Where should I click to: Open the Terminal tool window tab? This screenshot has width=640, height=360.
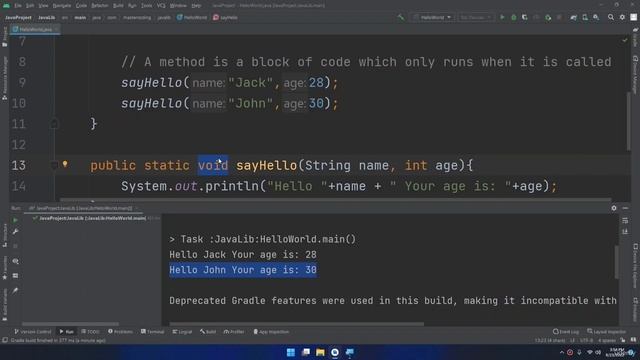pyautogui.click(x=153, y=332)
